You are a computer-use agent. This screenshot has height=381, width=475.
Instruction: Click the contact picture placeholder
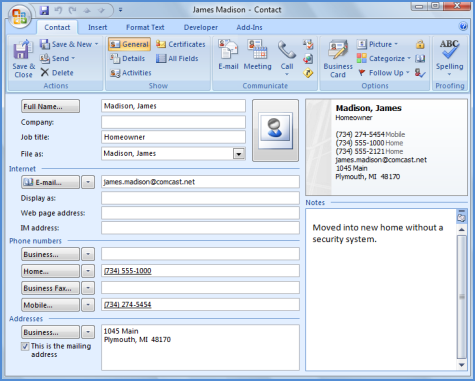point(275,130)
